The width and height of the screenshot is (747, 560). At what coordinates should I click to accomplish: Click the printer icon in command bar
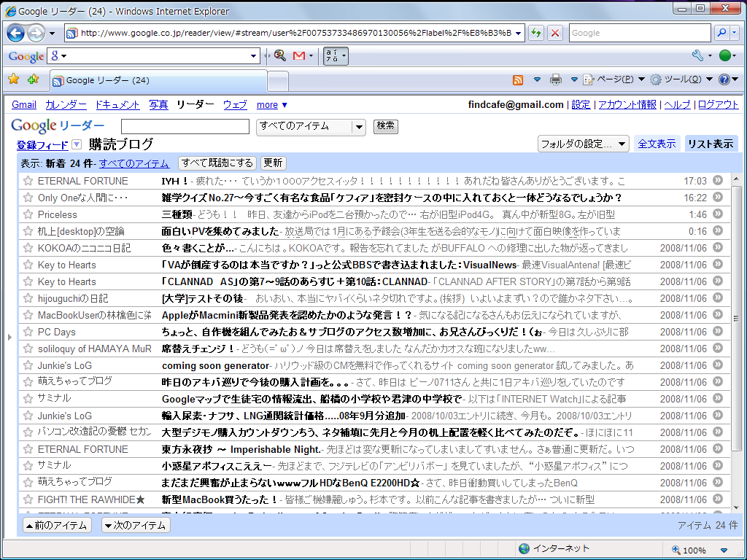tap(555, 79)
